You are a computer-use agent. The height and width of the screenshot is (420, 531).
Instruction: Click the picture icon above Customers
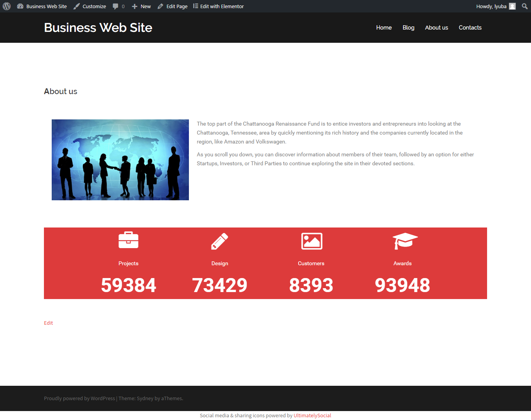[x=312, y=241]
